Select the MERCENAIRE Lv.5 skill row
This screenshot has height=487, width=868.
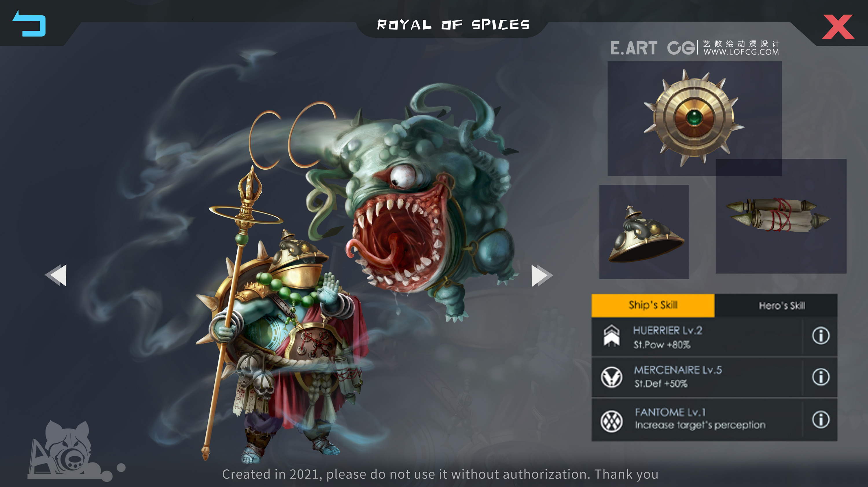[714, 377]
